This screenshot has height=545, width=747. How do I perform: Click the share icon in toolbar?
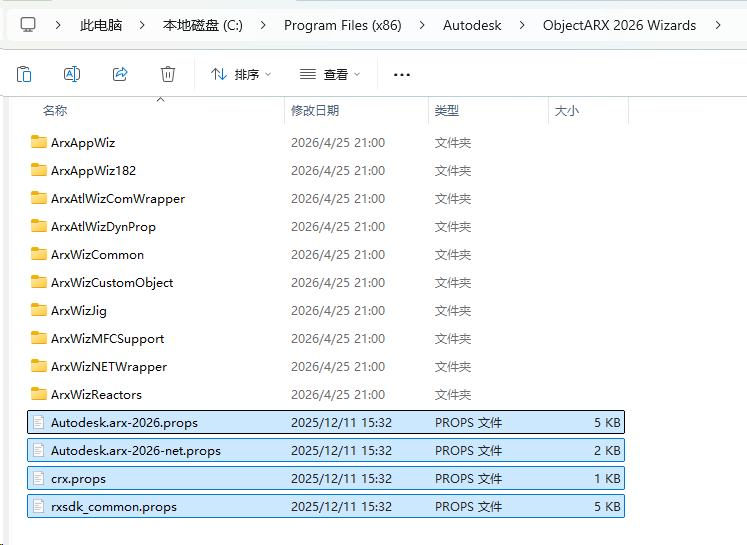(x=120, y=74)
